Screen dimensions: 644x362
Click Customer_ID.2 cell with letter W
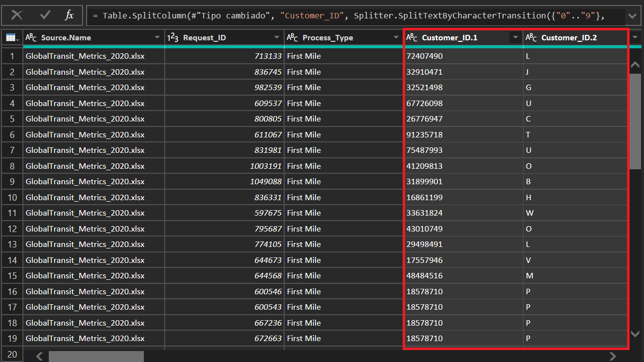click(575, 213)
